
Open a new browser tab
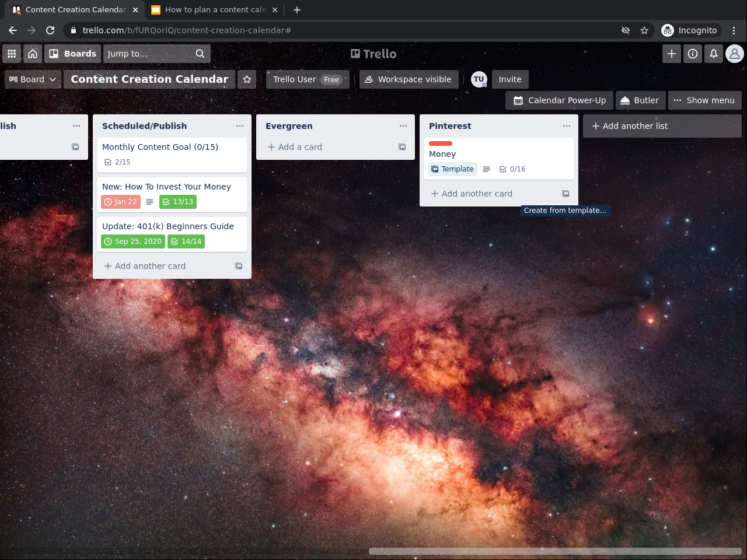297,10
